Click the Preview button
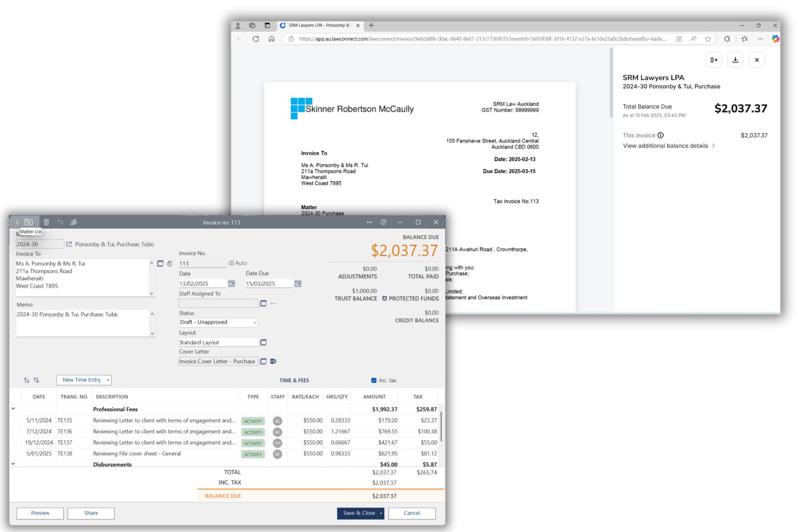This screenshot has width=798, height=532. (40, 513)
